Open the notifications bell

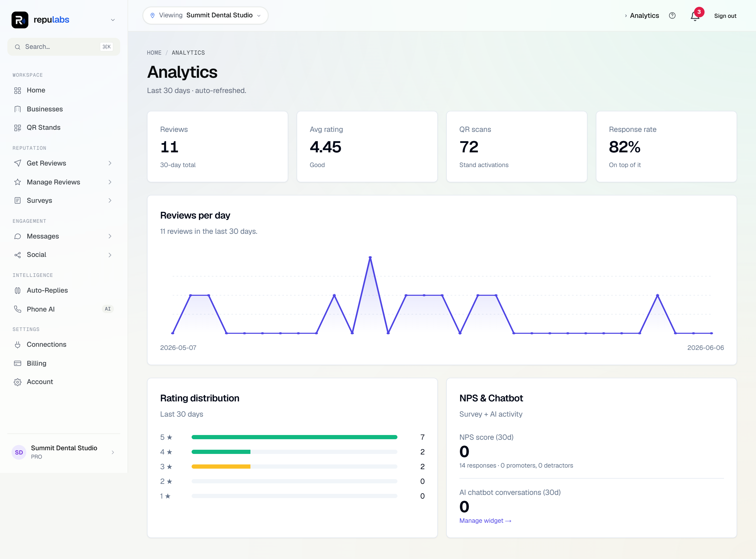tap(695, 16)
